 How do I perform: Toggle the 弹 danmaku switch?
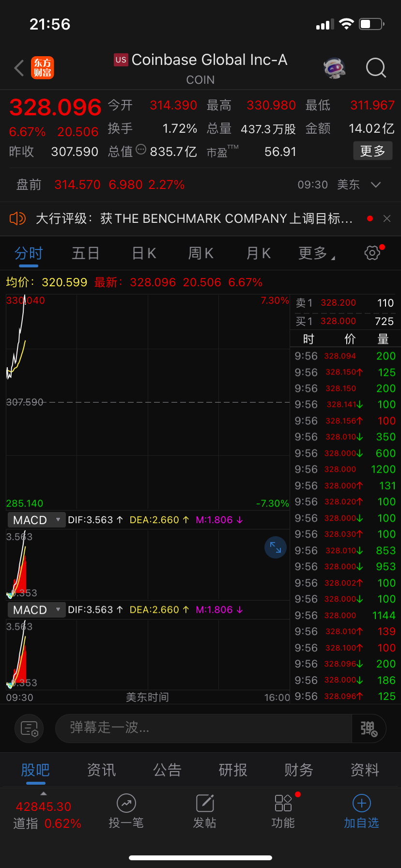[369, 728]
